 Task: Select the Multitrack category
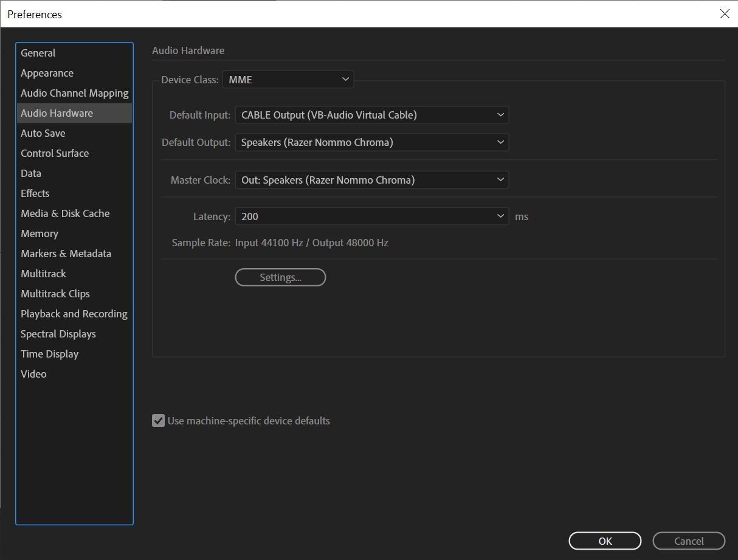pos(74,274)
